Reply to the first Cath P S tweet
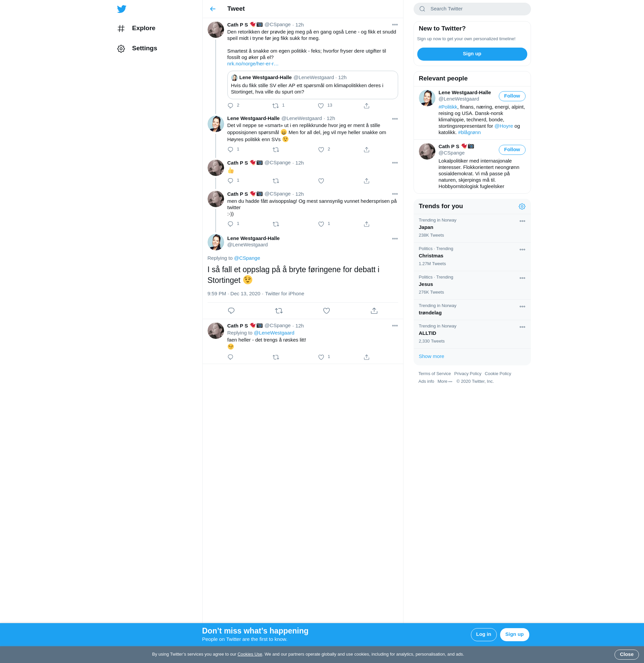The width and height of the screenshot is (644, 663). (x=230, y=106)
